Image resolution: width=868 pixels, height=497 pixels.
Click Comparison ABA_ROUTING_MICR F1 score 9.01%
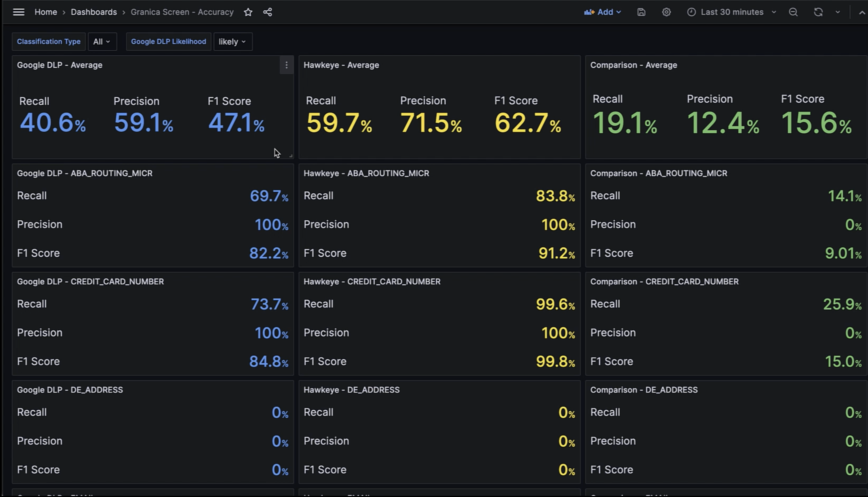pos(844,253)
